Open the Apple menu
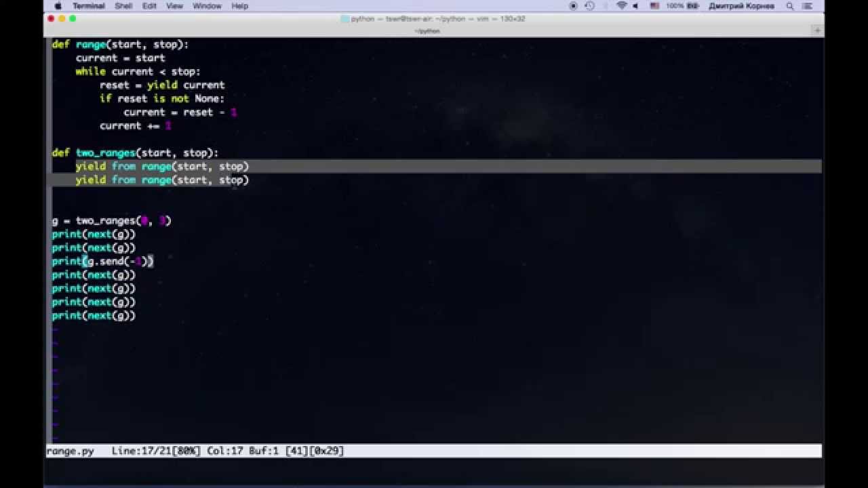Screen dimensions: 868x488 tap(58, 5)
